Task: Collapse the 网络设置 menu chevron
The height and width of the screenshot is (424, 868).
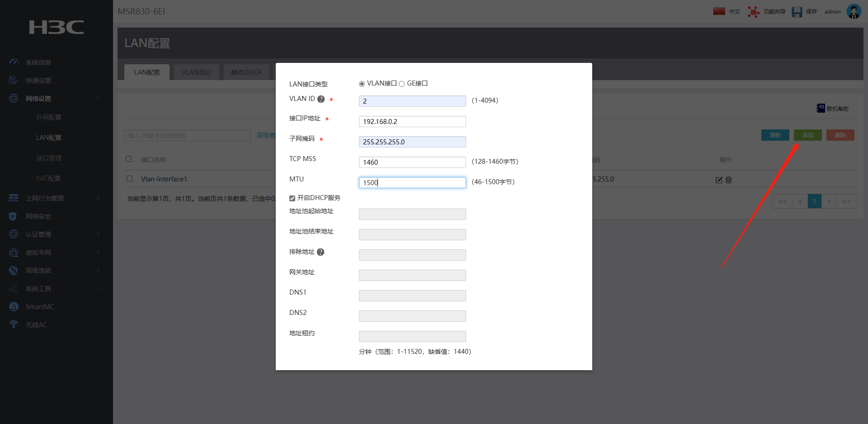Action: (98, 98)
